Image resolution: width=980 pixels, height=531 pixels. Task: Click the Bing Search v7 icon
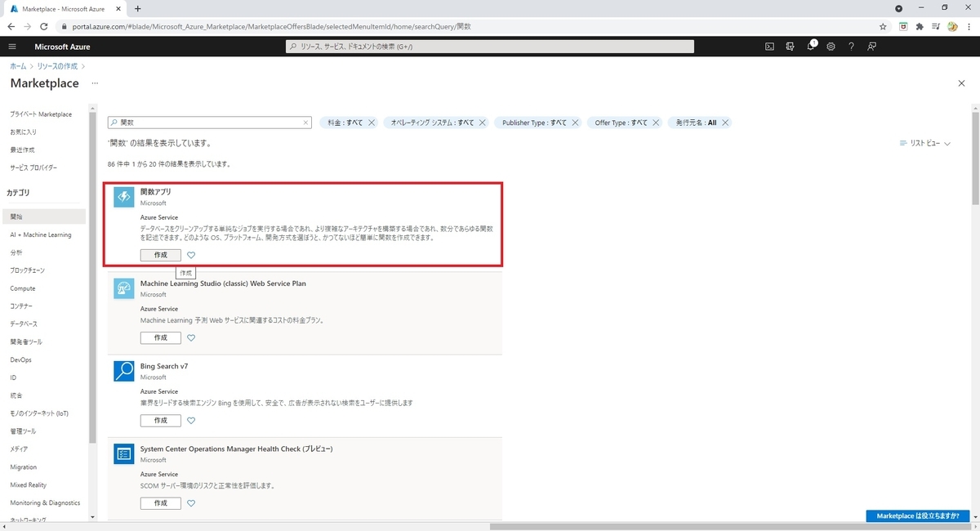click(x=123, y=371)
